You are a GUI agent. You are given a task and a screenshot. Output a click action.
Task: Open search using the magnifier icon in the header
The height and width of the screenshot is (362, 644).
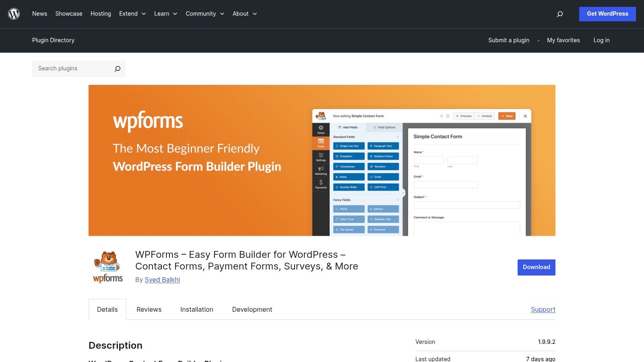click(x=559, y=14)
